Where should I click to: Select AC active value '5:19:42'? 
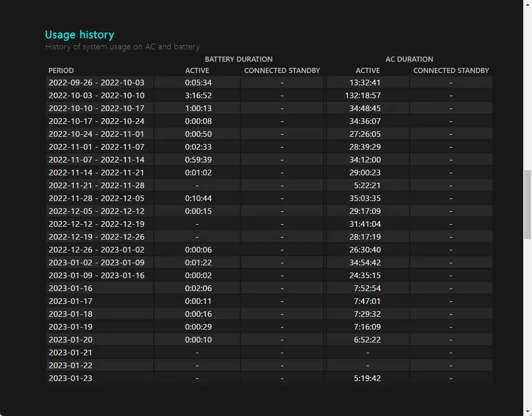point(367,378)
